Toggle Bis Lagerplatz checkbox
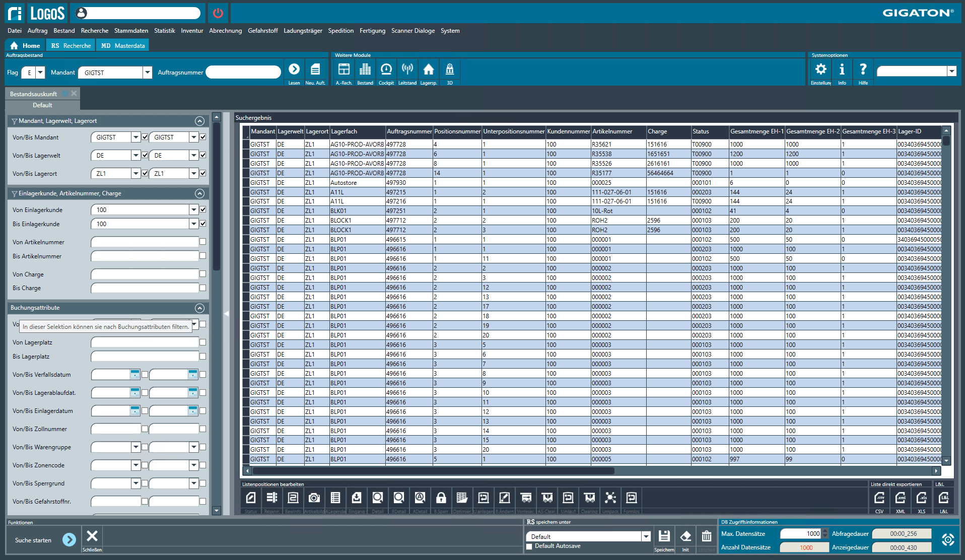This screenshot has height=560, width=965. pyautogui.click(x=202, y=357)
